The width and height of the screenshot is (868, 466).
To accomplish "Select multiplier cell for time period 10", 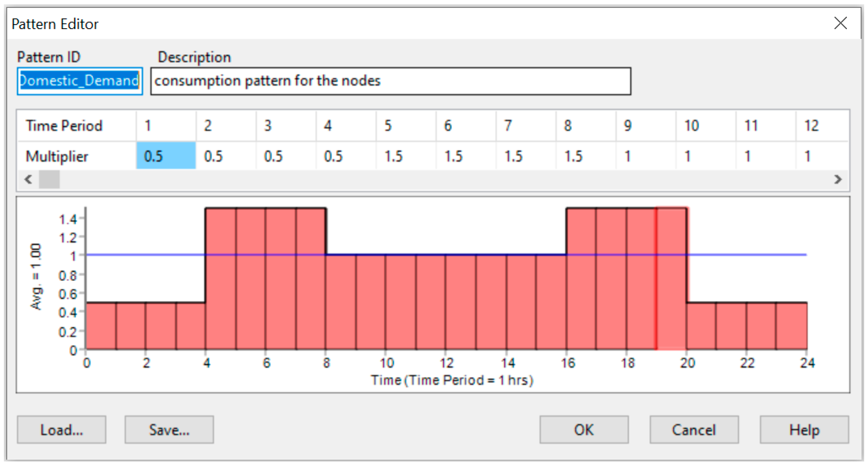I will (706, 156).
